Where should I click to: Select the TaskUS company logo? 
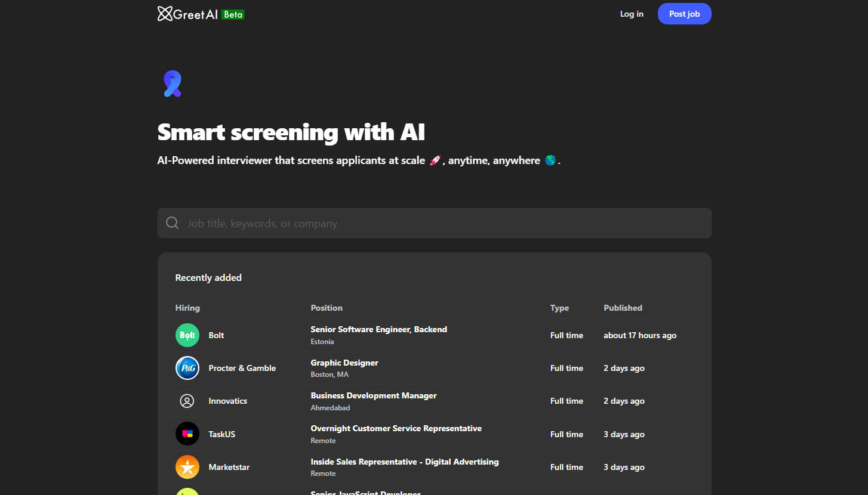187,434
